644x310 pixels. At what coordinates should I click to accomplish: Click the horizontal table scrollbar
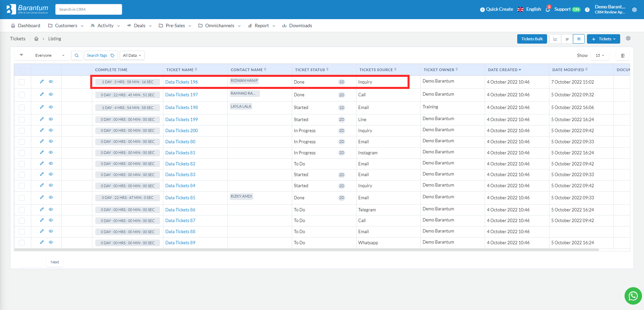tap(307, 250)
